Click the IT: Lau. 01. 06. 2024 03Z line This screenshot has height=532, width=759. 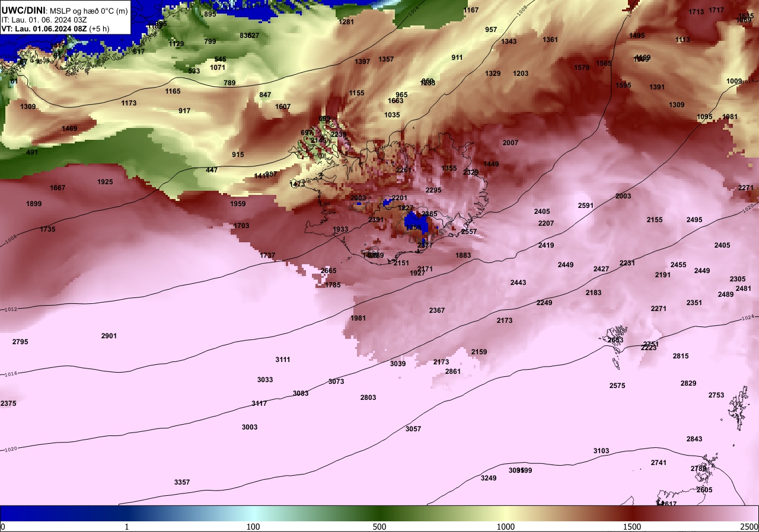click(x=44, y=20)
